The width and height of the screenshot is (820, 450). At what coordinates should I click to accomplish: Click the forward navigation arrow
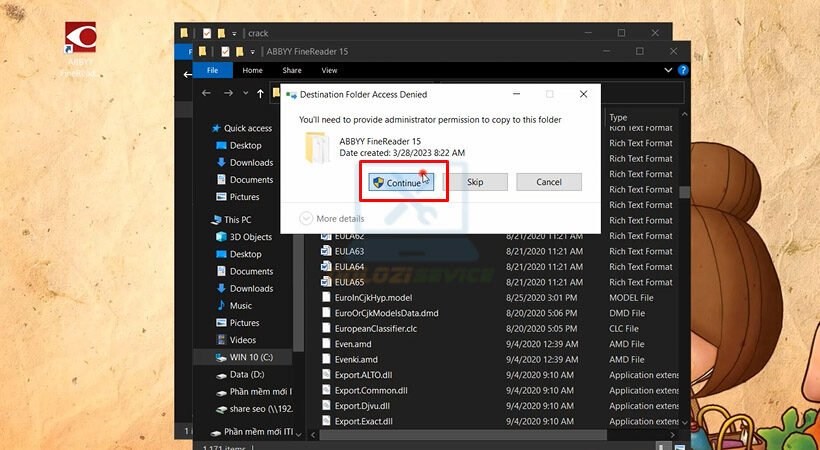[228, 93]
